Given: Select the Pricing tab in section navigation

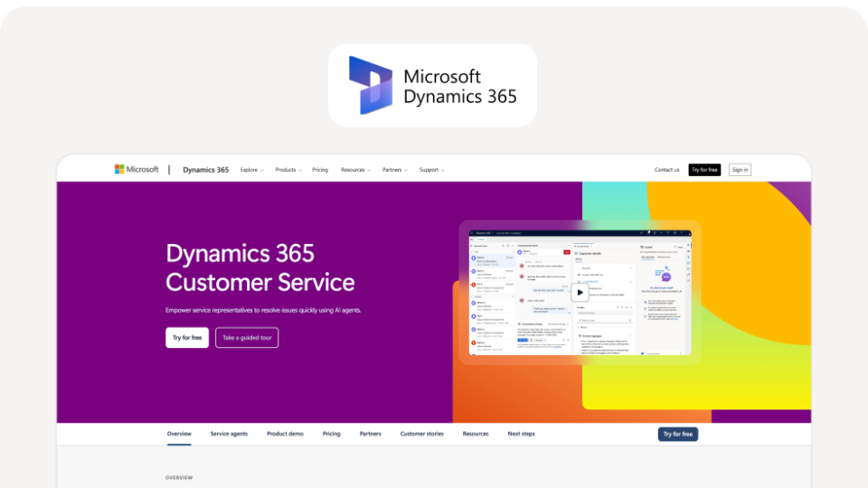Looking at the screenshot, I should pyautogui.click(x=332, y=434).
